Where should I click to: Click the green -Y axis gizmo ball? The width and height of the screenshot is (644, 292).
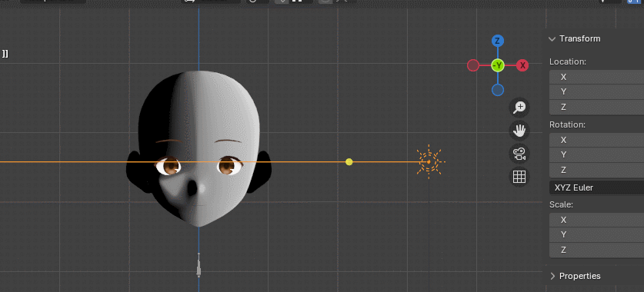click(497, 65)
